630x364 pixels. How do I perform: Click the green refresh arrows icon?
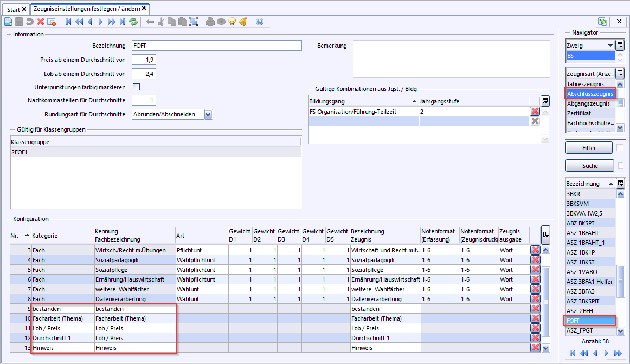133,22
